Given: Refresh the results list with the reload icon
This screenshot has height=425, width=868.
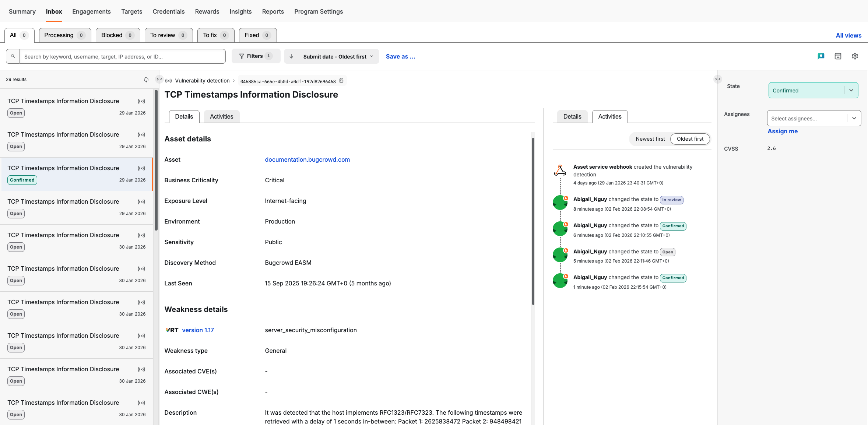Looking at the screenshot, I should click(146, 79).
